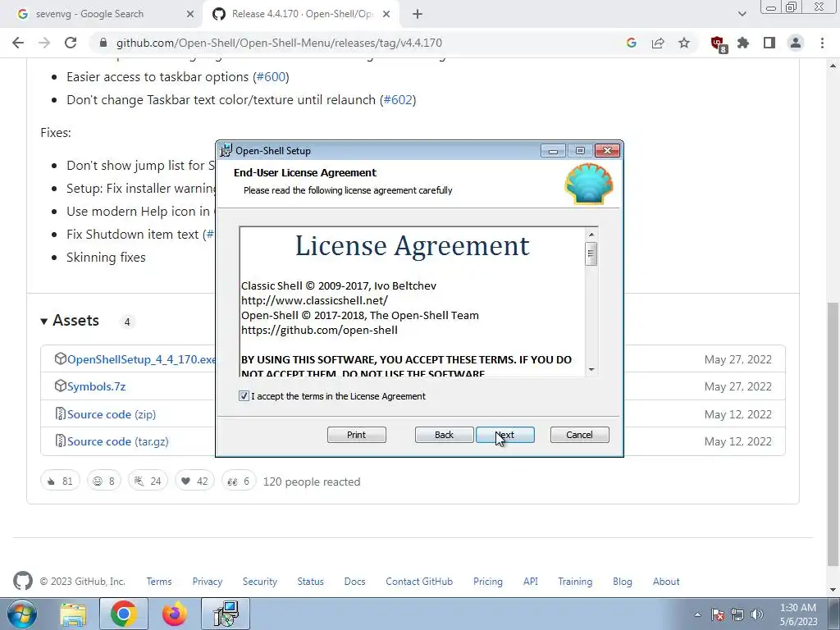Image resolution: width=840 pixels, height=630 pixels.
Task: Click Print in the license dialog
Action: (356, 435)
